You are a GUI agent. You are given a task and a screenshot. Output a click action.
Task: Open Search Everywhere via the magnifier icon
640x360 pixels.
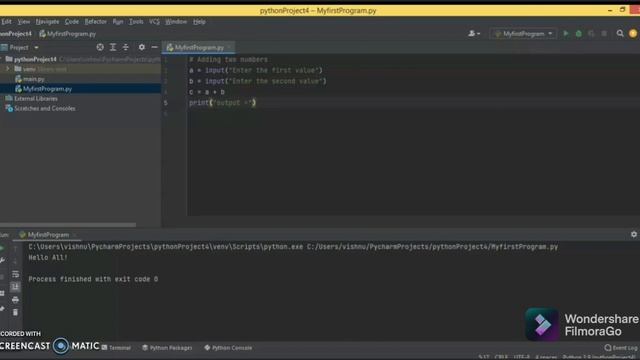[620, 33]
